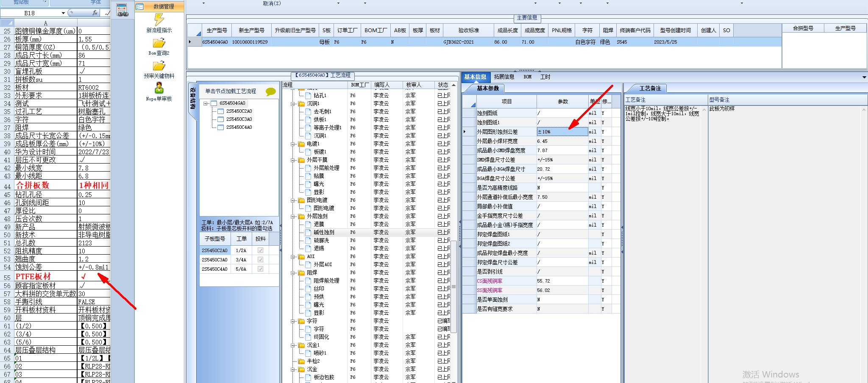Select the 6S54504GA0 main info row
868x383 pixels.
click(484, 42)
